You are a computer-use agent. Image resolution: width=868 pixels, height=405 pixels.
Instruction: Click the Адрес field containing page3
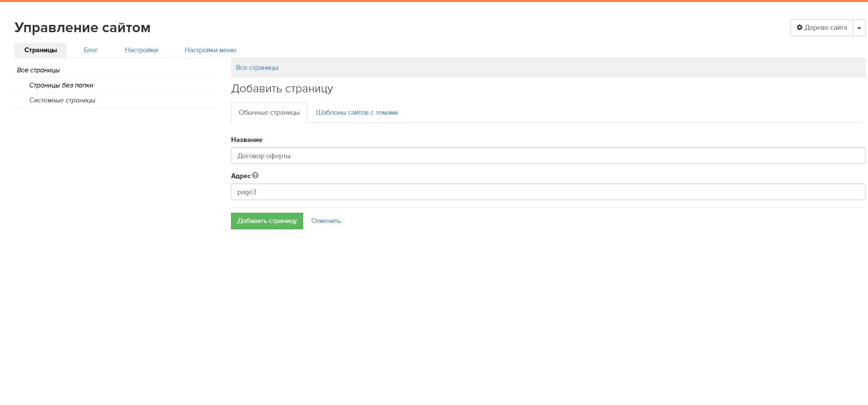click(548, 192)
